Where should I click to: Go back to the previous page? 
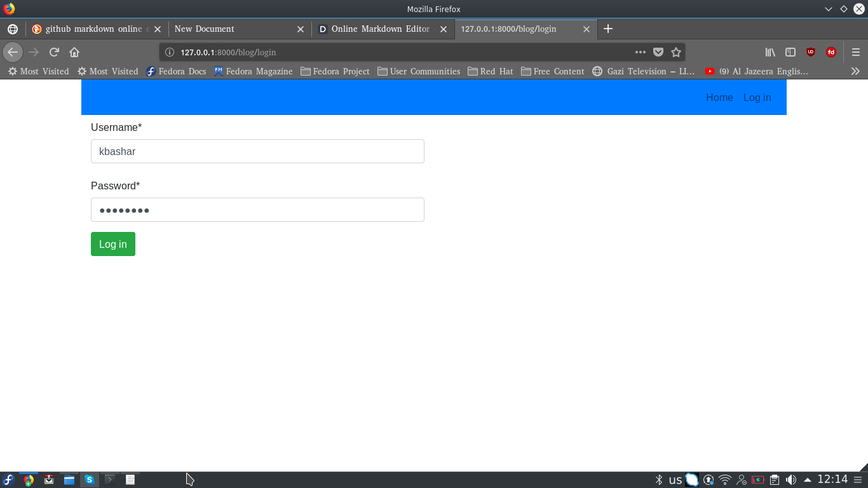point(13,52)
